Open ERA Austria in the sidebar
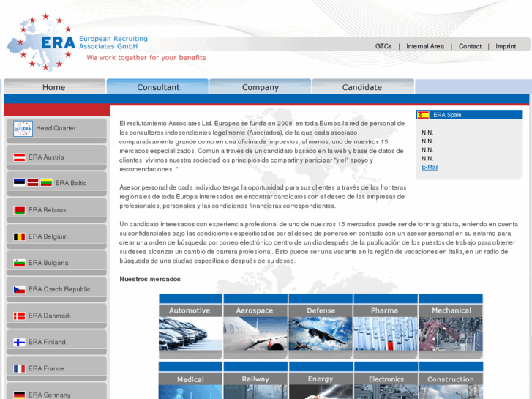532x399 pixels. (56, 157)
